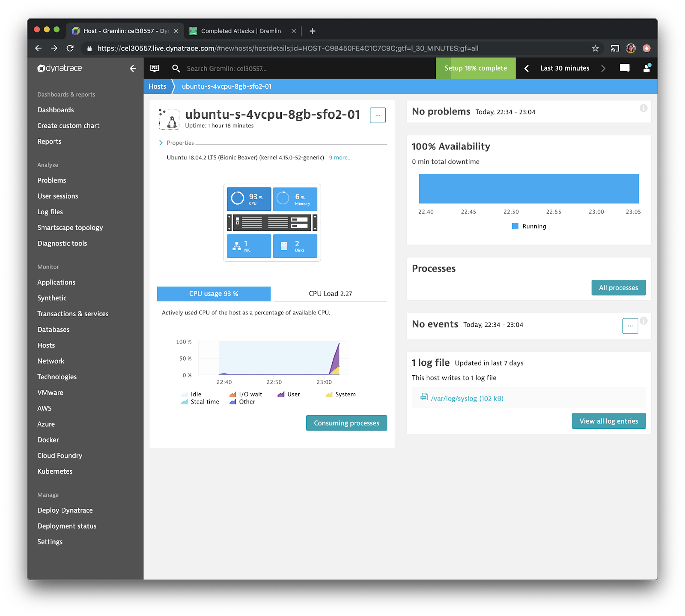Click View all log entries button
This screenshot has width=685, height=616.
[609, 421]
